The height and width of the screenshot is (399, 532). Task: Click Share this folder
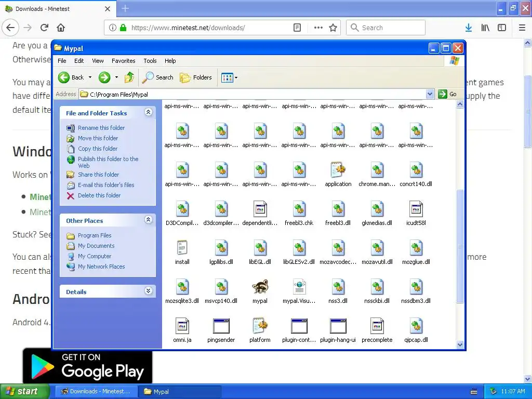[98, 175]
